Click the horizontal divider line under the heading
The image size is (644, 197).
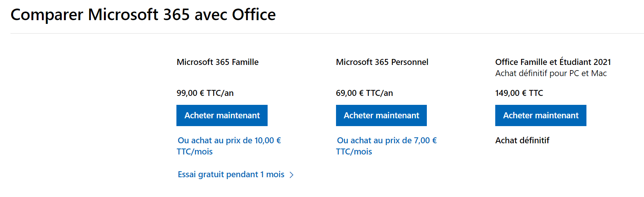[327, 33]
